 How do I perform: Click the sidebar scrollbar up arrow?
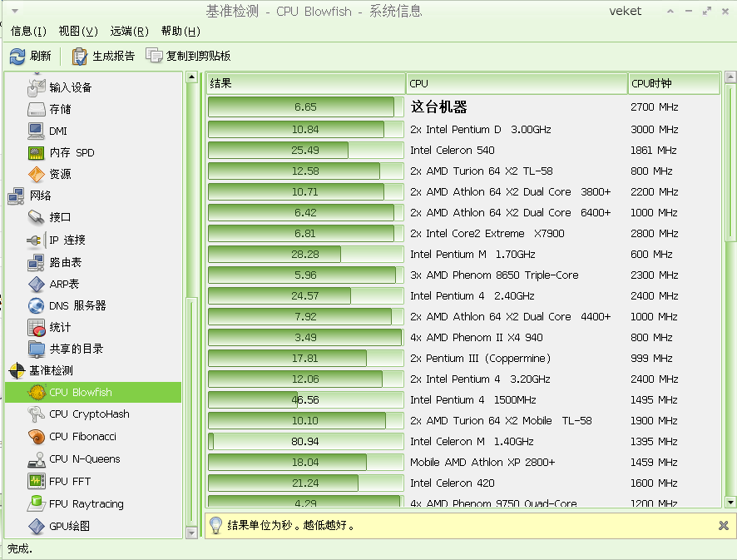[x=191, y=77]
